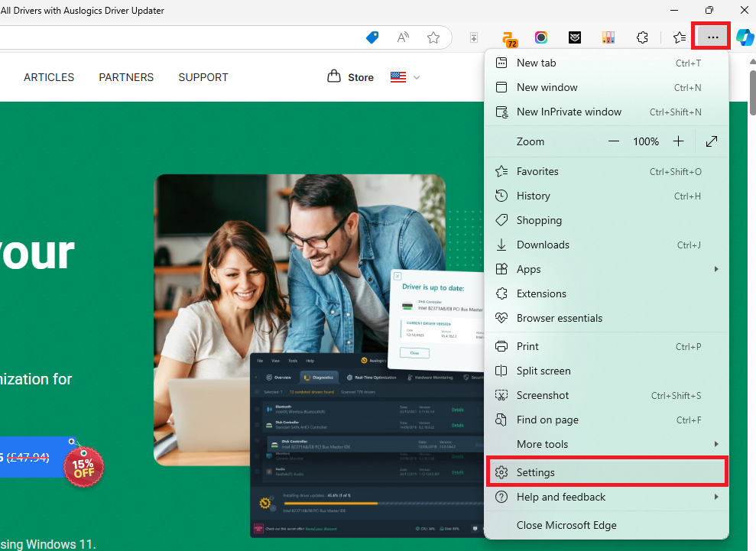
Task: Click the hero photo of the couple
Action: point(300,319)
